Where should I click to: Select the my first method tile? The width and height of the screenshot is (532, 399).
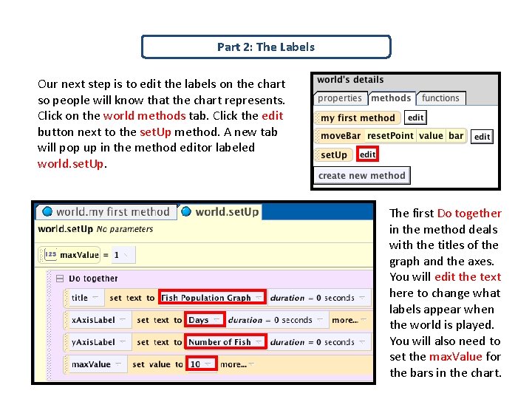tap(358, 117)
